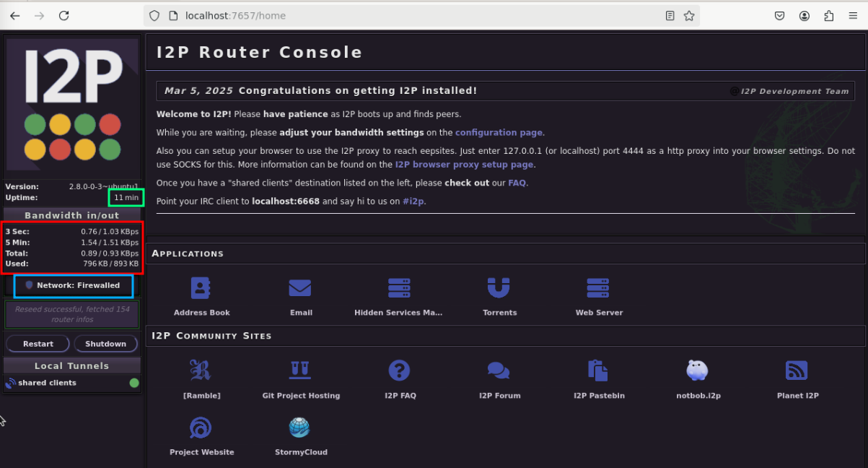Open the Hidden Services Manager icon
868x468 pixels.
click(399, 287)
